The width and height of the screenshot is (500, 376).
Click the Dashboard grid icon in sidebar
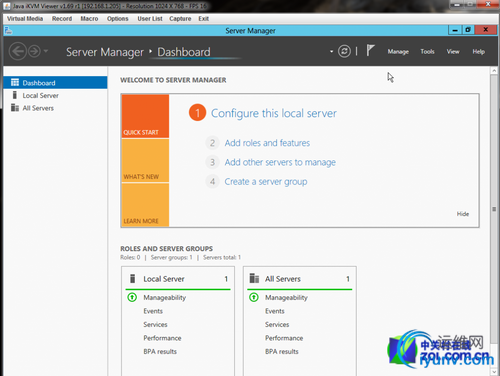click(x=15, y=82)
